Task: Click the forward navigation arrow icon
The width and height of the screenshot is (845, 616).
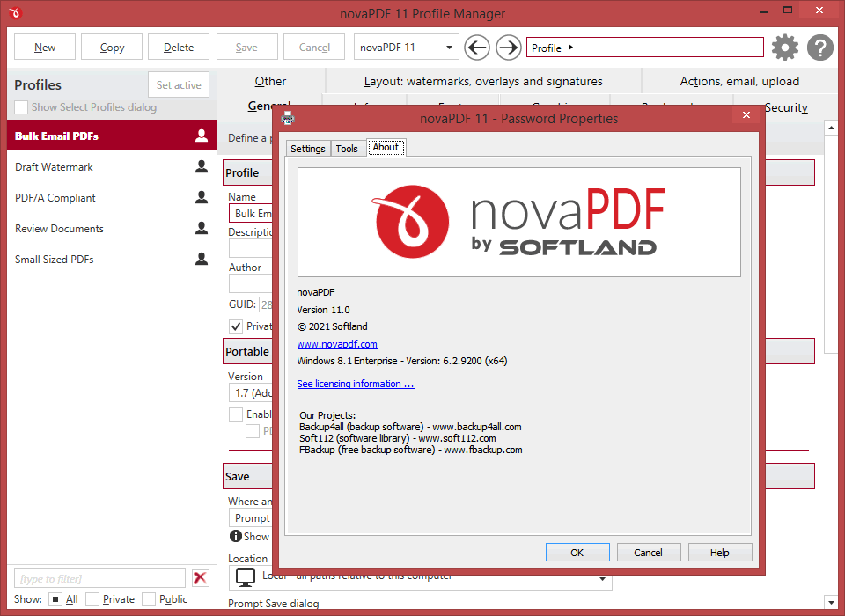Action: tap(509, 48)
